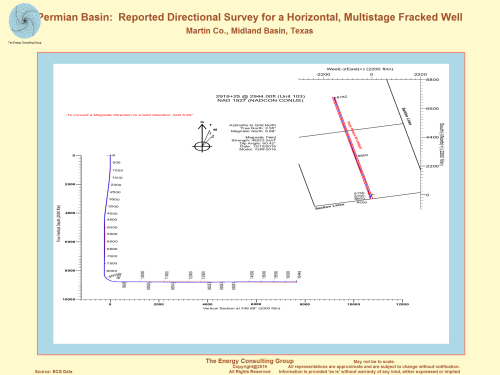Click the Energy Consulting Group spiral logo
Image resolution: width=500 pixels, height=375 pixels.
[25, 21]
